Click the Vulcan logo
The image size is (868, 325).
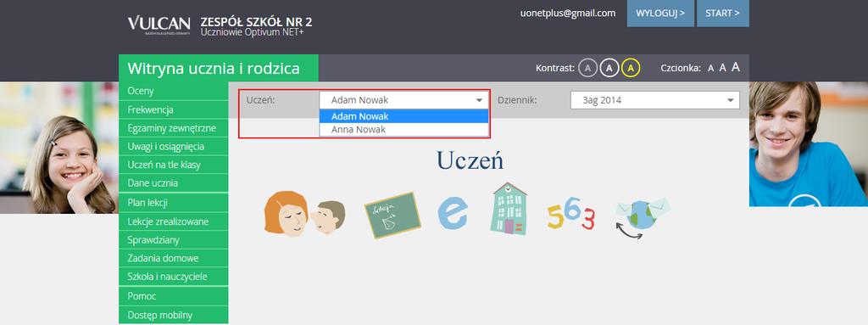[159, 25]
